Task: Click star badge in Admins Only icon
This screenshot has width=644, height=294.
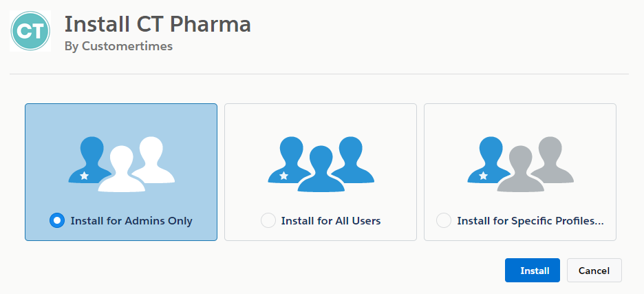Action: point(84,176)
